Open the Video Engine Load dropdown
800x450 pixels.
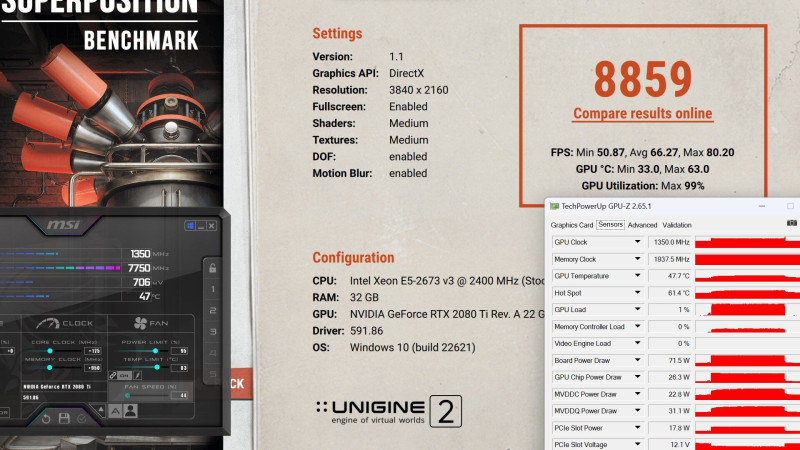637,343
